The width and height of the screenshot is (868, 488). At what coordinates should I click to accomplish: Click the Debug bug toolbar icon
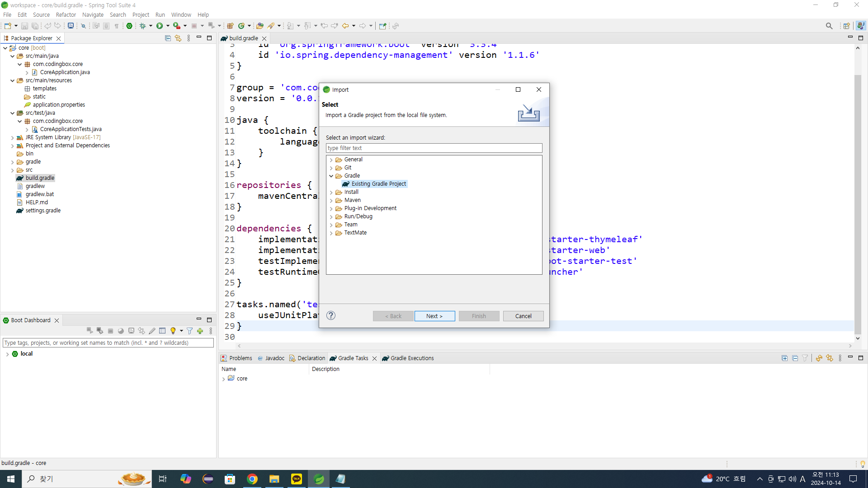142,26
